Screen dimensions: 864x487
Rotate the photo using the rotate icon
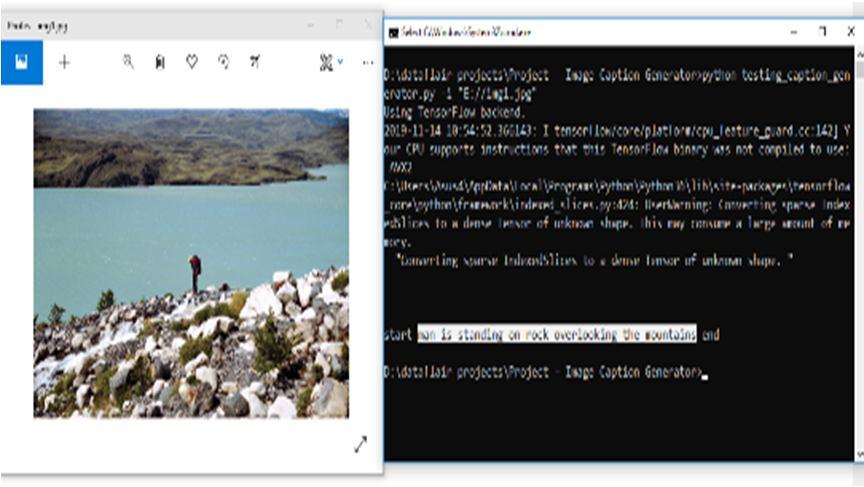click(223, 62)
